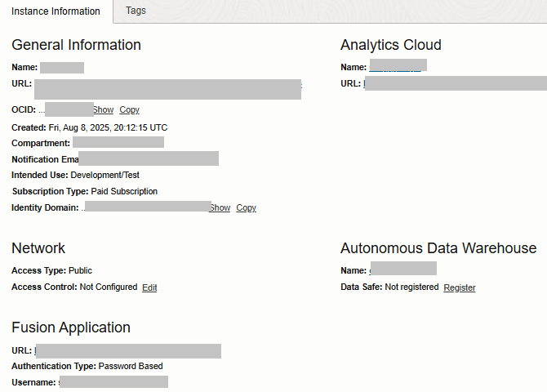This screenshot has width=547, height=392.
Task: Click the Paid Subscription type text
Action: coord(124,191)
